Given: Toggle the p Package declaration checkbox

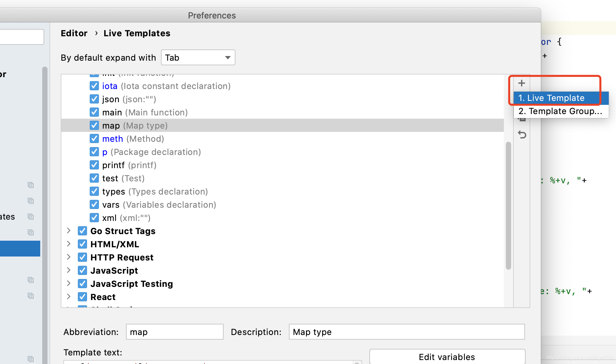Looking at the screenshot, I should [x=94, y=152].
